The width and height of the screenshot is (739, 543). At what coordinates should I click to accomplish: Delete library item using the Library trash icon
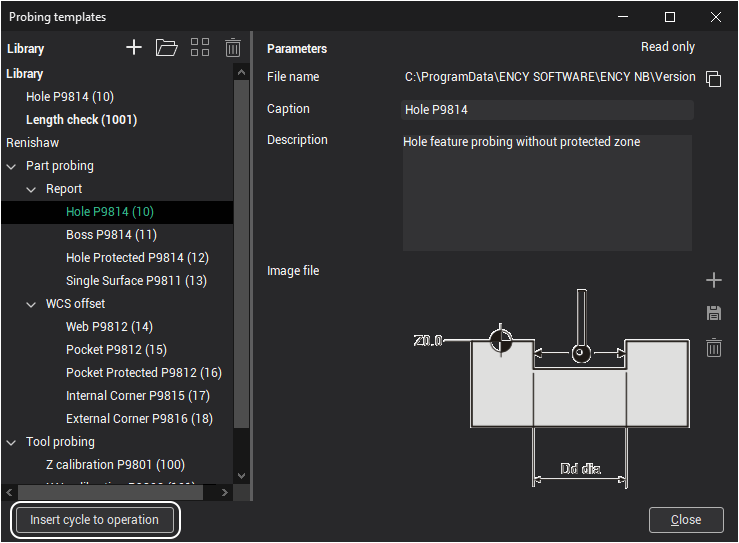click(x=232, y=48)
